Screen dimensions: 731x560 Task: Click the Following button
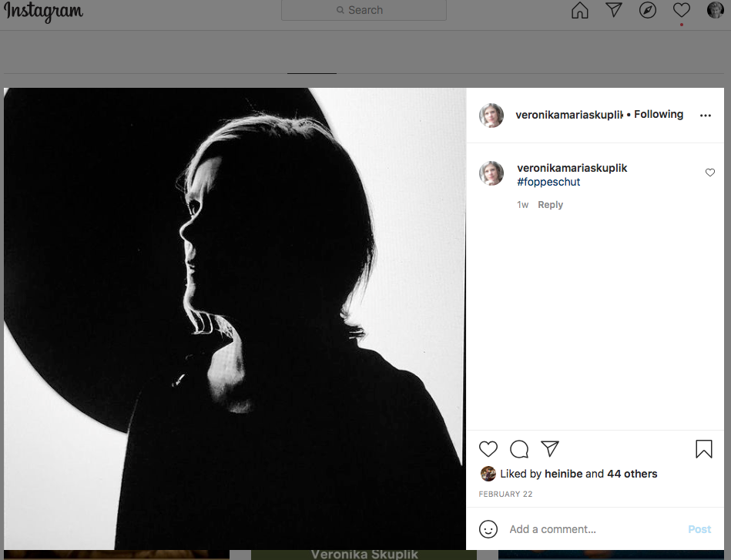[x=659, y=114]
